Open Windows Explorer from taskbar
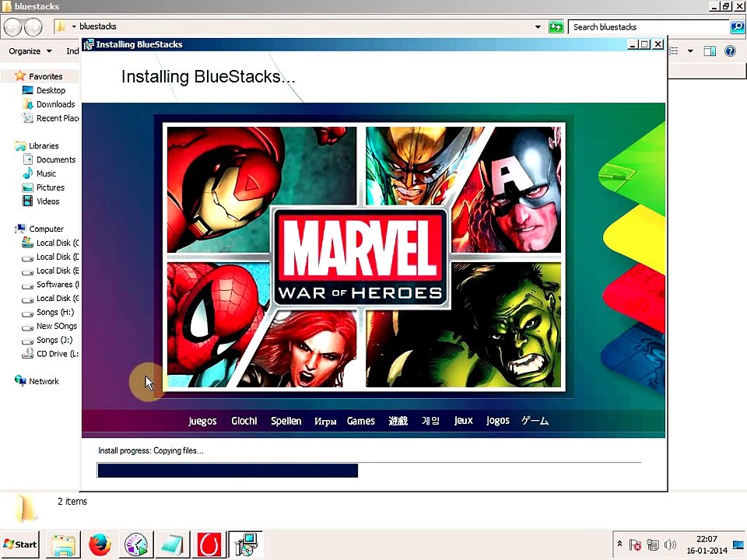Screen dimensions: 747x560 63,544
